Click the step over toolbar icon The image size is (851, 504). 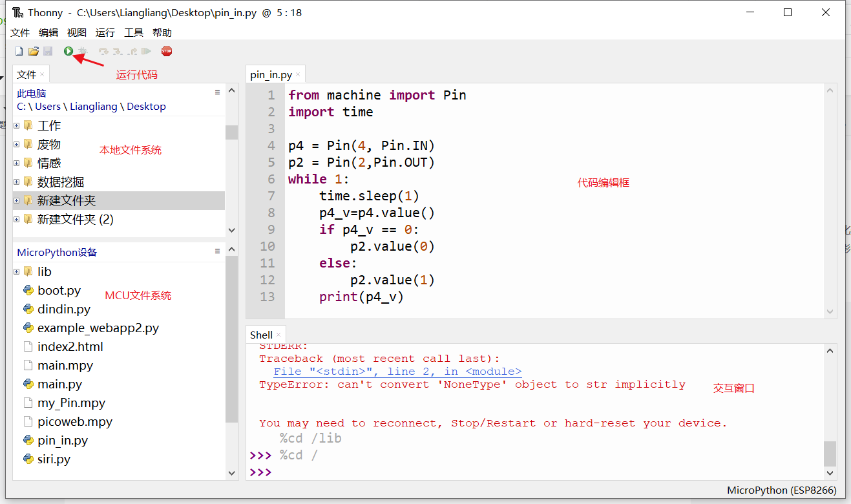pyautogui.click(x=103, y=50)
